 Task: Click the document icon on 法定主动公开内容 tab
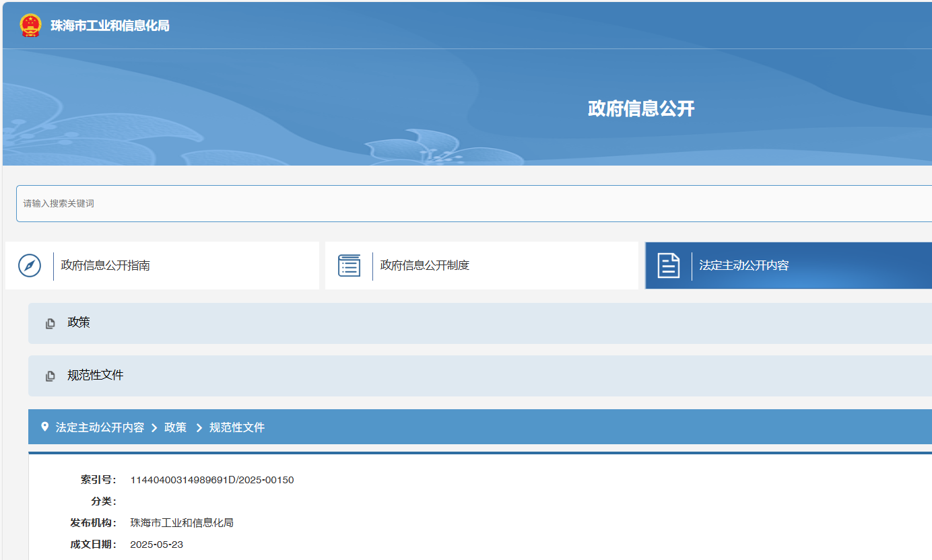tap(668, 265)
